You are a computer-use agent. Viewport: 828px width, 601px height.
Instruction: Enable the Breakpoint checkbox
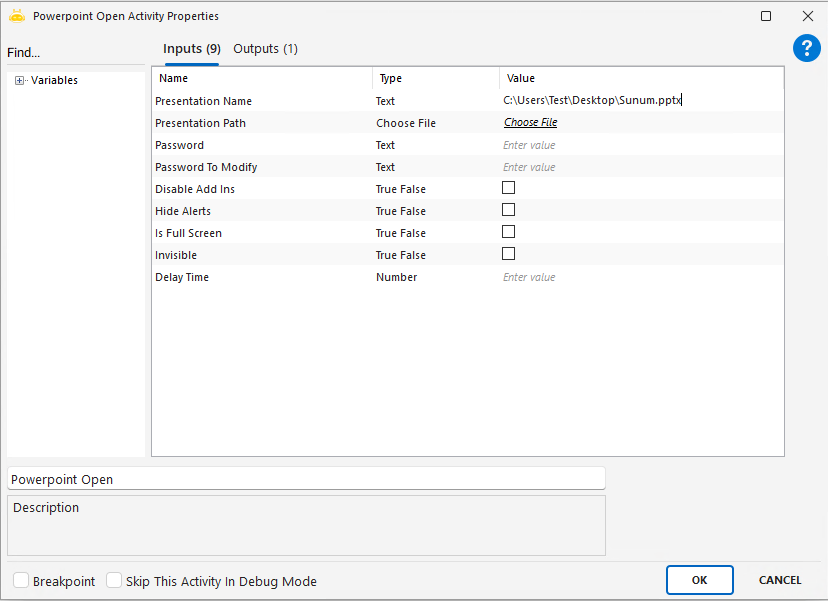[x=21, y=580]
